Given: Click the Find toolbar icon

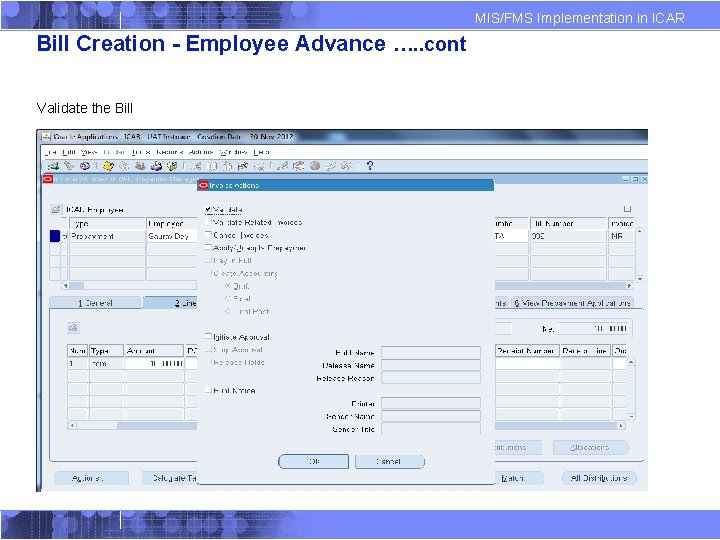Looking at the screenshot, I should point(69,166).
